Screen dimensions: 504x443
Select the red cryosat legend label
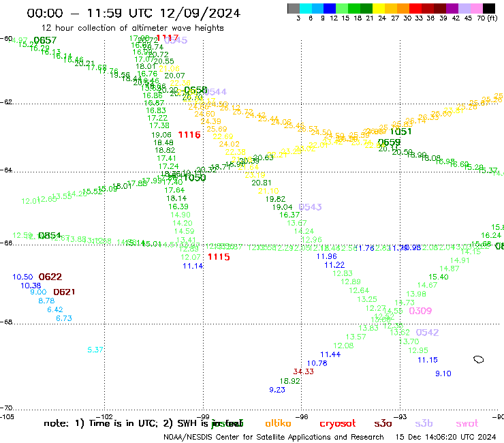click(x=338, y=424)
